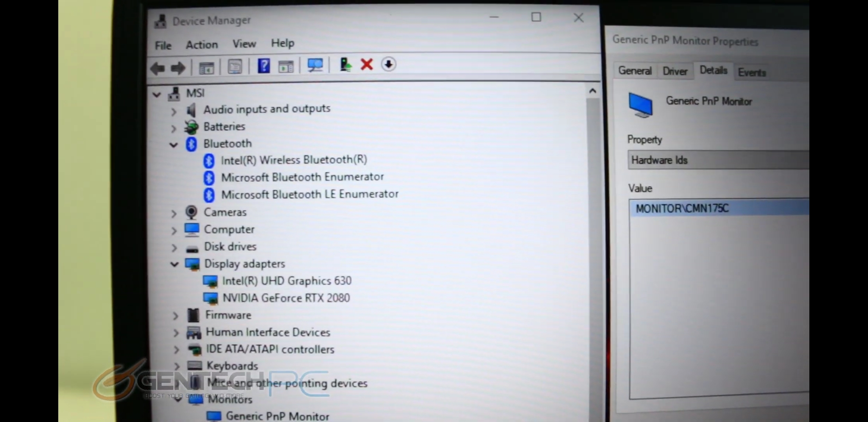Screen dimensions: 868x422
Task: Click Scan for hardware changes icon
Action: tap(315, 65)
